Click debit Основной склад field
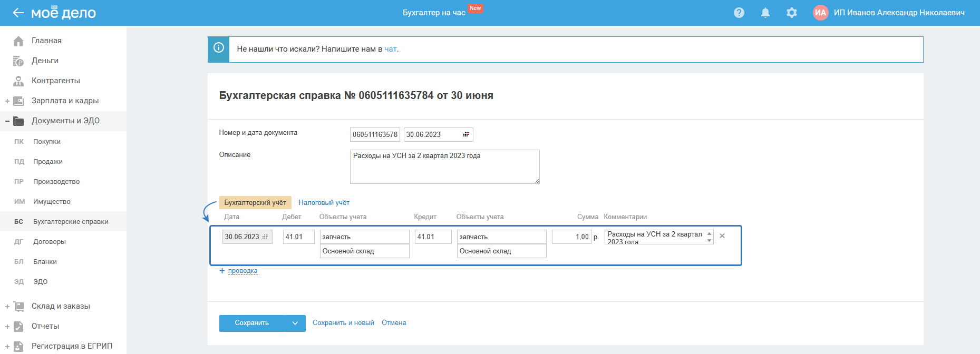This screenshot has height=354, width=980. 364,251
